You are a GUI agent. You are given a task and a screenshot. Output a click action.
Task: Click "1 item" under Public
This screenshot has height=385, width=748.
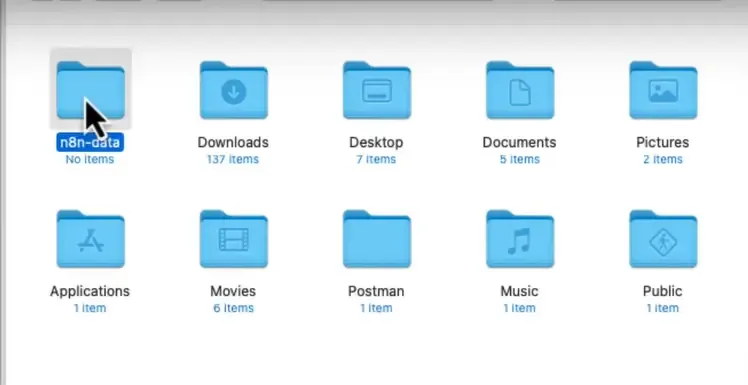point(663,308)
